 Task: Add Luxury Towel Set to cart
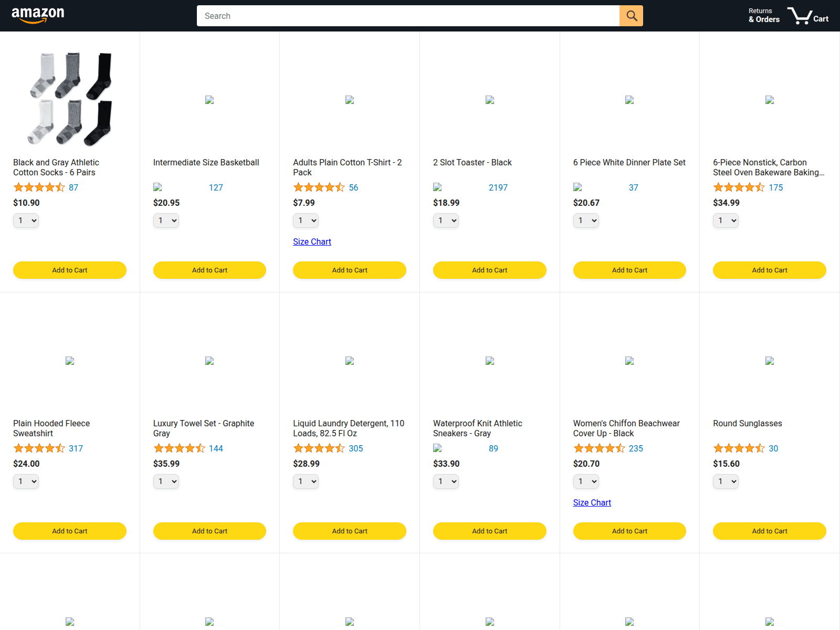pos(209,531)
